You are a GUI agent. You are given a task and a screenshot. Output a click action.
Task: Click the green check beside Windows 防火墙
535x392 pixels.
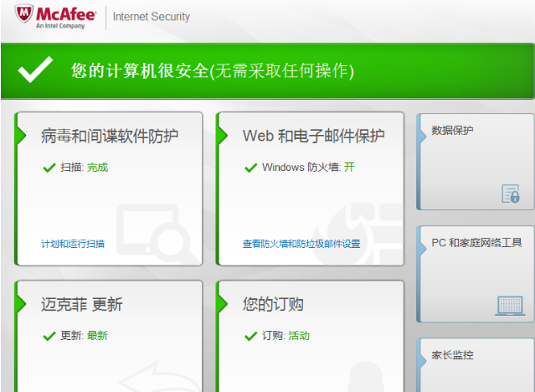[250, 168]
